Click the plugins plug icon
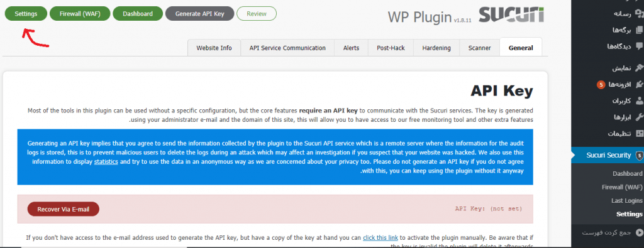This screenshot has height=248, width=644. click(639, 84)
